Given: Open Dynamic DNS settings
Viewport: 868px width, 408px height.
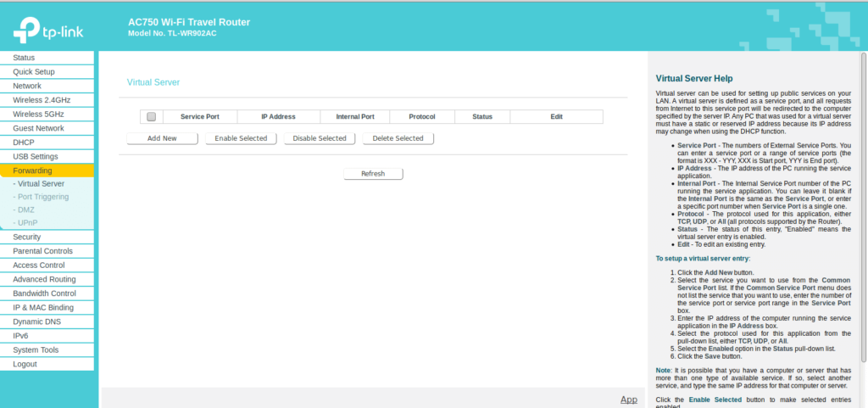Looking at the screenshot, I should click(x=37, y=321).
